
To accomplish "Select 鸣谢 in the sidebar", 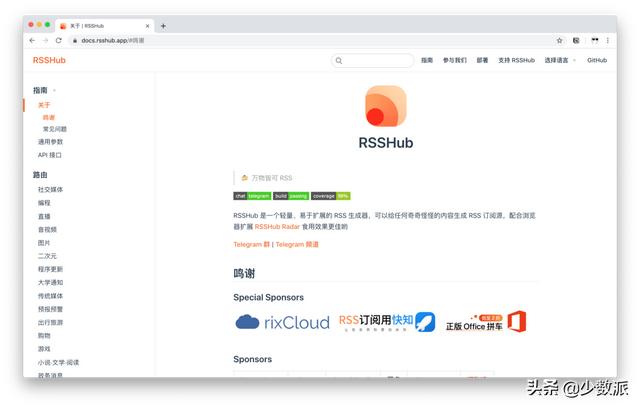I will [49, 118].
